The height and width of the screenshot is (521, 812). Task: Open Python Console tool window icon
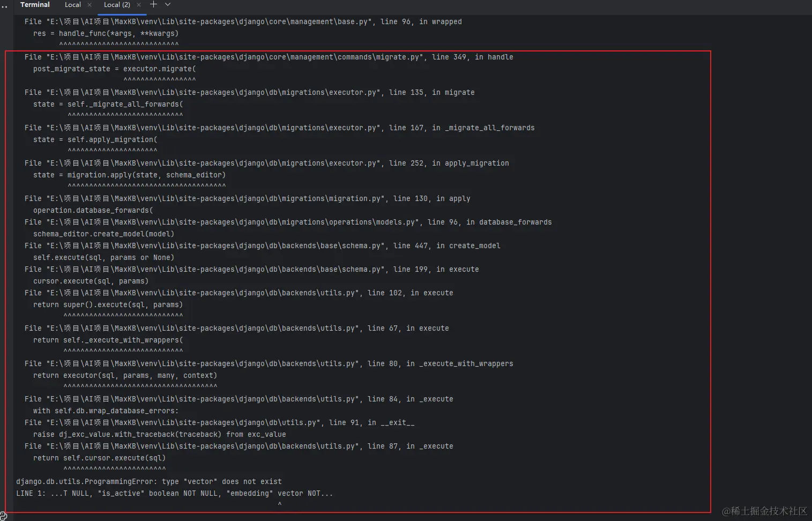click(x=4, y=516)
